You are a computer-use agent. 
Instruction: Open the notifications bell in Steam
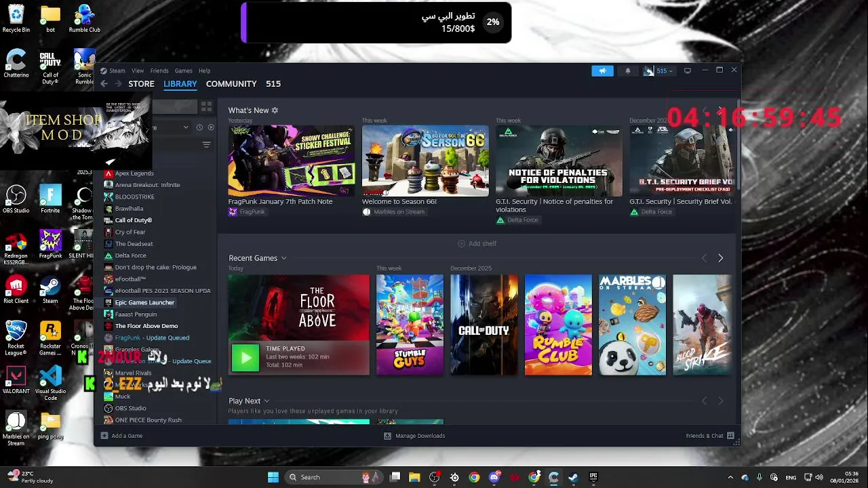(x=627, y=70)
